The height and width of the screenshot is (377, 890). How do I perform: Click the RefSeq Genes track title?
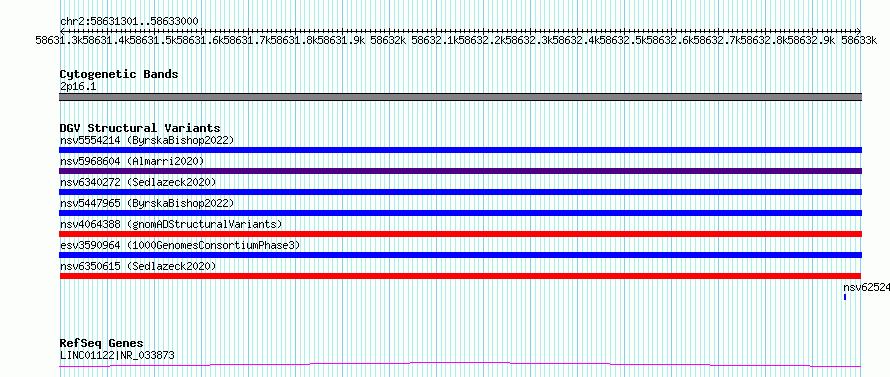click(x=101, y=344)
